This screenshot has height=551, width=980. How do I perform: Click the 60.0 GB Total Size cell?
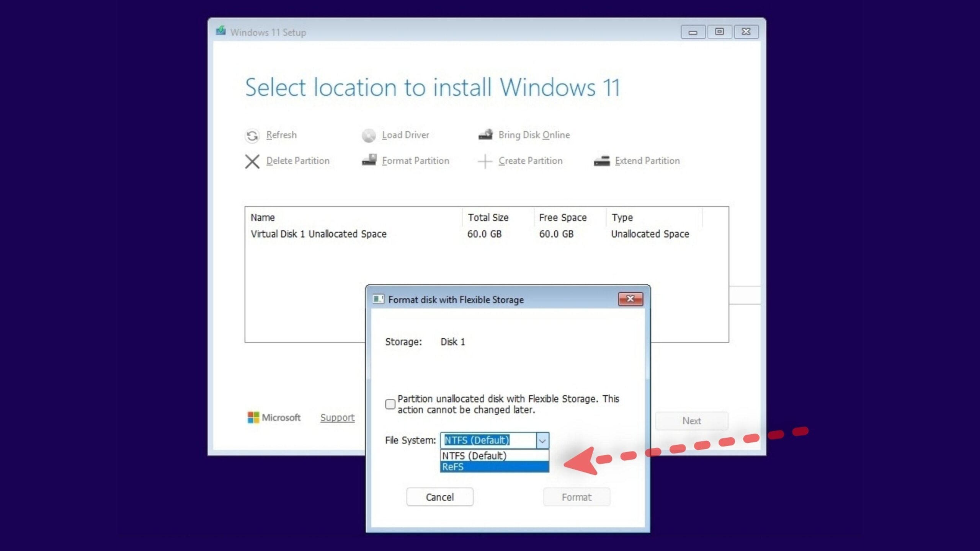coord(484,234)
